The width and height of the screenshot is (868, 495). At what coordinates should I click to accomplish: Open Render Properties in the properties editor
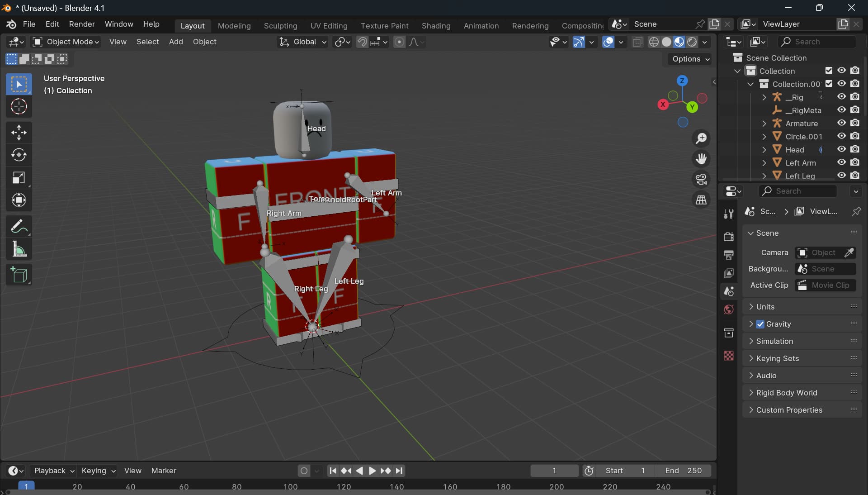click(728, 237)
